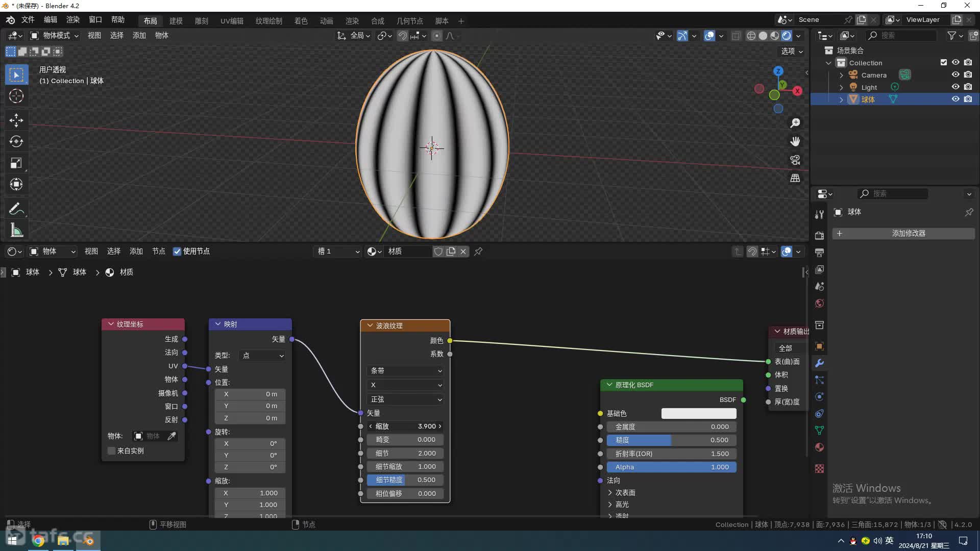The height and width of the screenshot is (551, 980).
Task: Click the 缩放 value field 3.900
Action: coord(405,426)
